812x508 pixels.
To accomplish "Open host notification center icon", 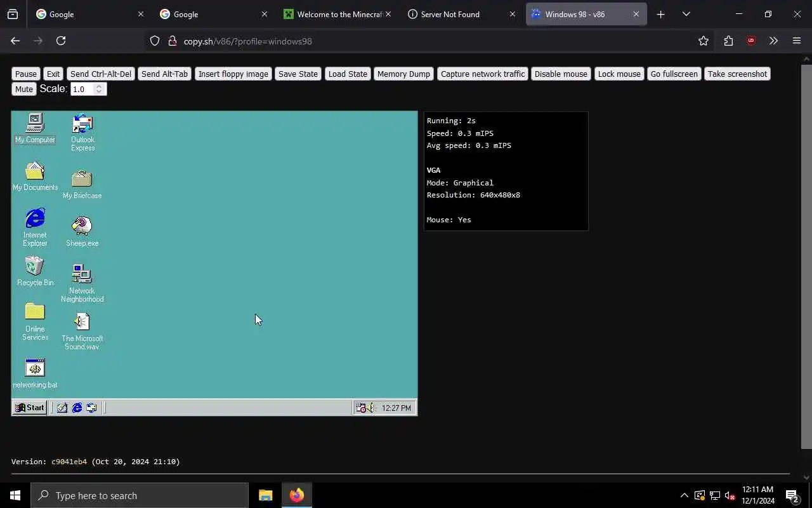I will click(792, 495).
